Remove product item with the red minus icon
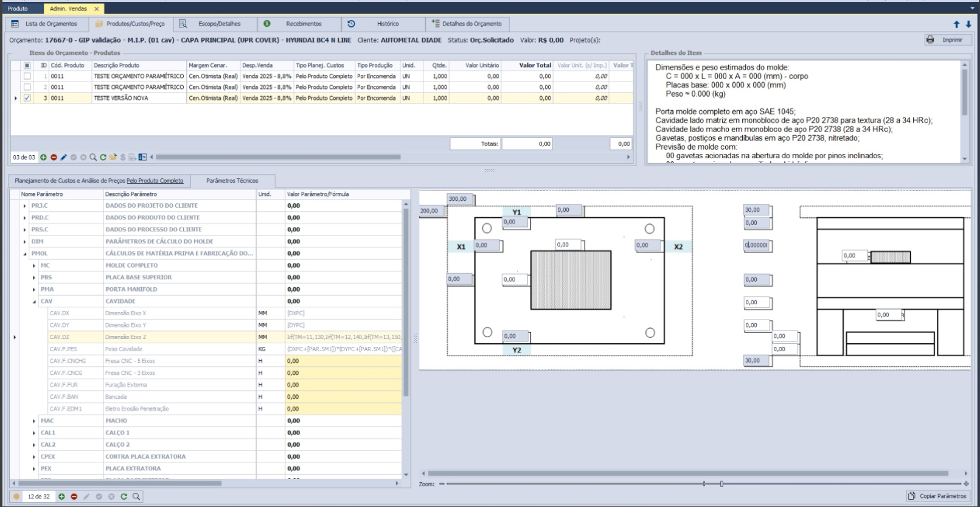This screenshot has height=507, width=980. click(54, 157)
